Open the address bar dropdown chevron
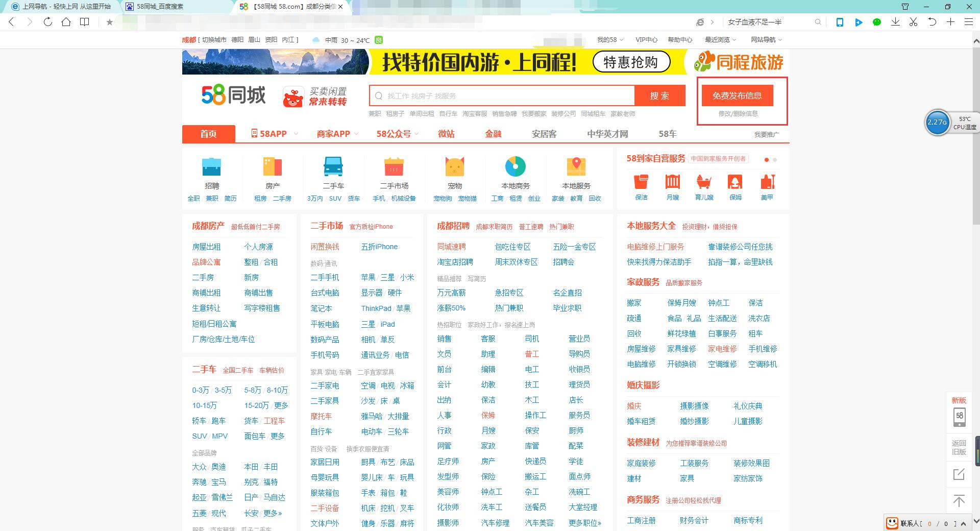 pos(713,22)
